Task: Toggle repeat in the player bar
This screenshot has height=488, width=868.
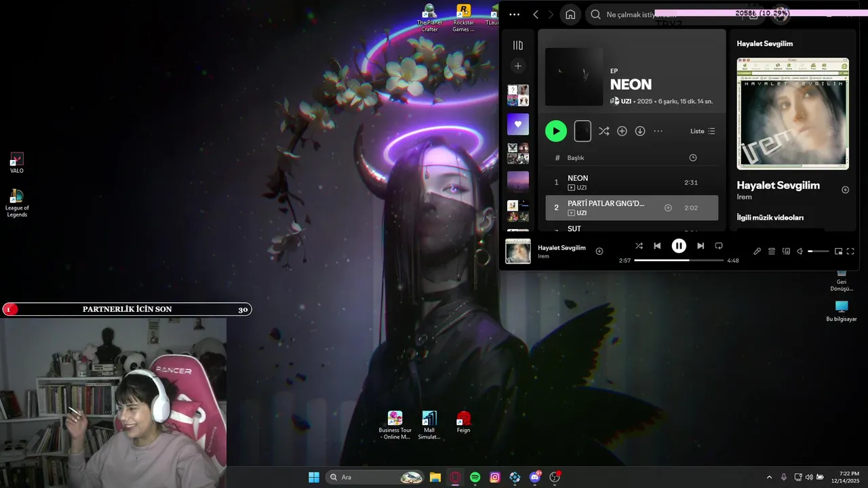Action: 719,246
